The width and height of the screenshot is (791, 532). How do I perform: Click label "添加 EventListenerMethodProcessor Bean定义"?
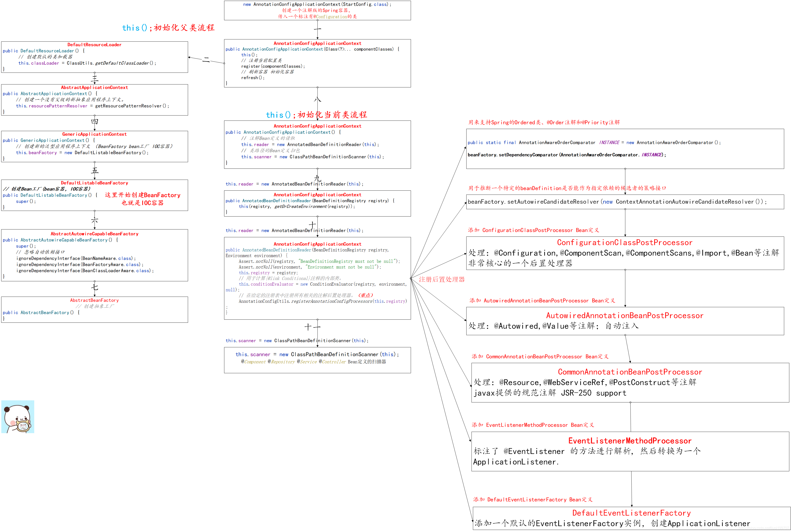[x=533, y=425]
